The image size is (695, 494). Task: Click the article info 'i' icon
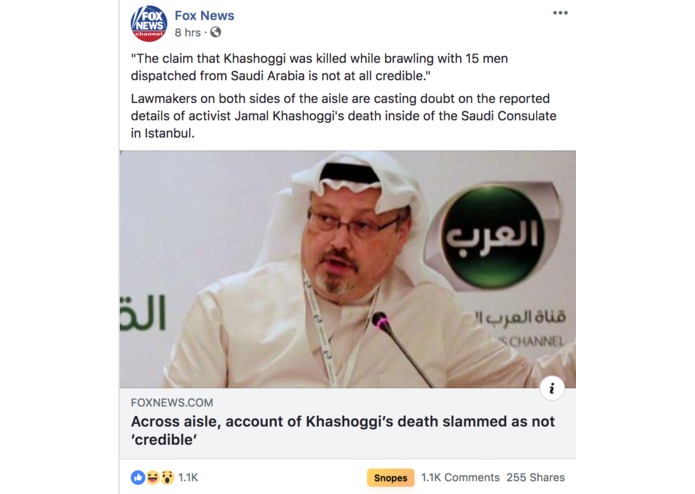tap(552, 389)
